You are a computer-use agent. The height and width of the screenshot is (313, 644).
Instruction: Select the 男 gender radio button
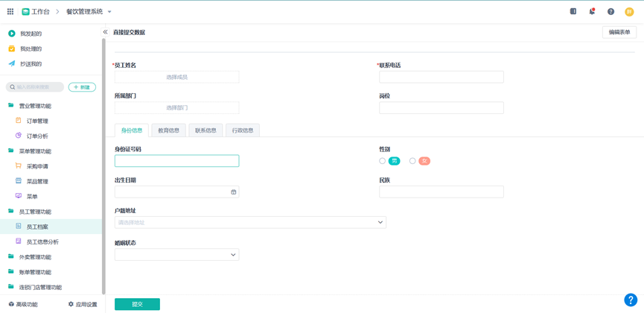(x=383, y=161)
